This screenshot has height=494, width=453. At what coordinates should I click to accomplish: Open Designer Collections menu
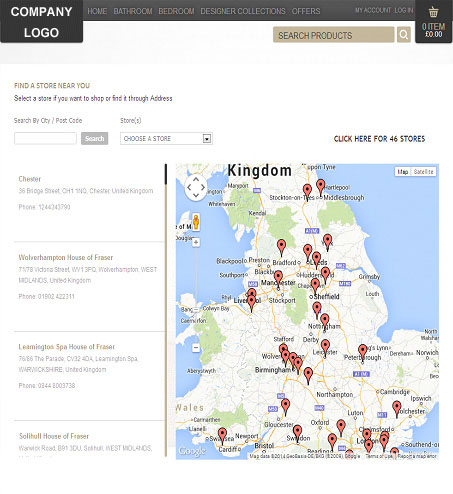pos(243,11)
